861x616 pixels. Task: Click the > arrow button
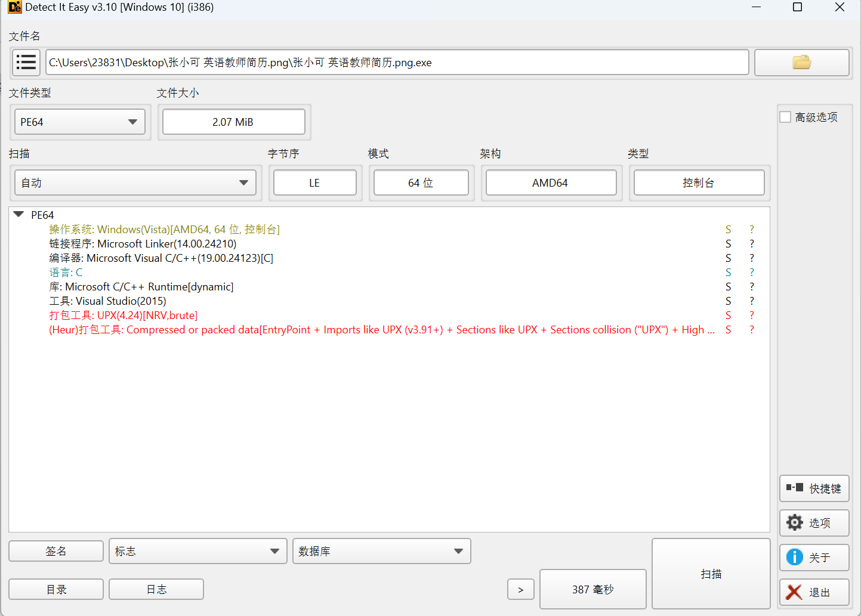coord(521,589)
